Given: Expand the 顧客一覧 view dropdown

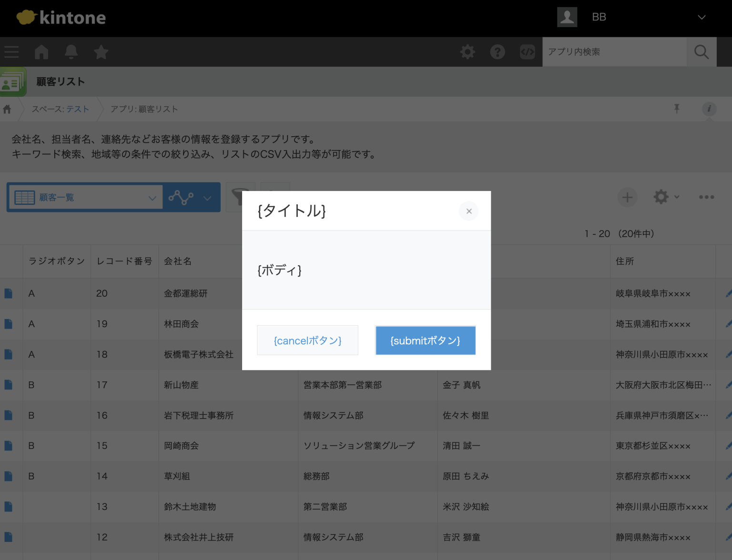Looking at the screenshot, I should [152, 197].
